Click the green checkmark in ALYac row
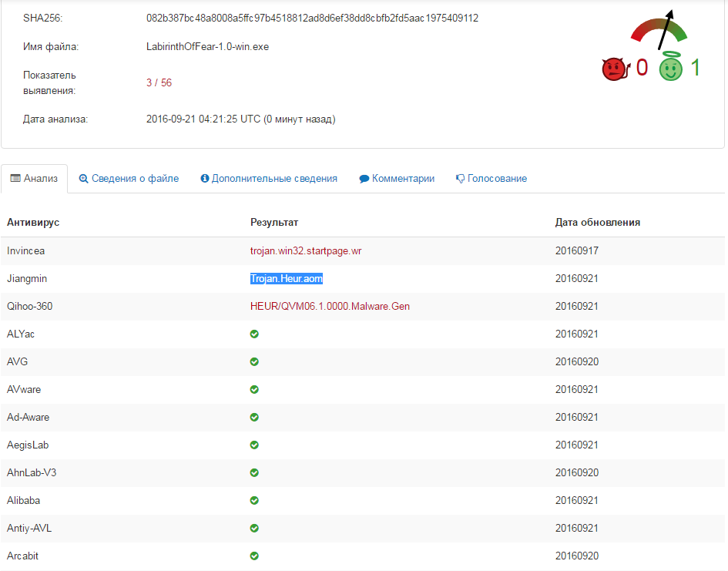The width and height of the screenshot is (728, 571). [x=254, y=334]
